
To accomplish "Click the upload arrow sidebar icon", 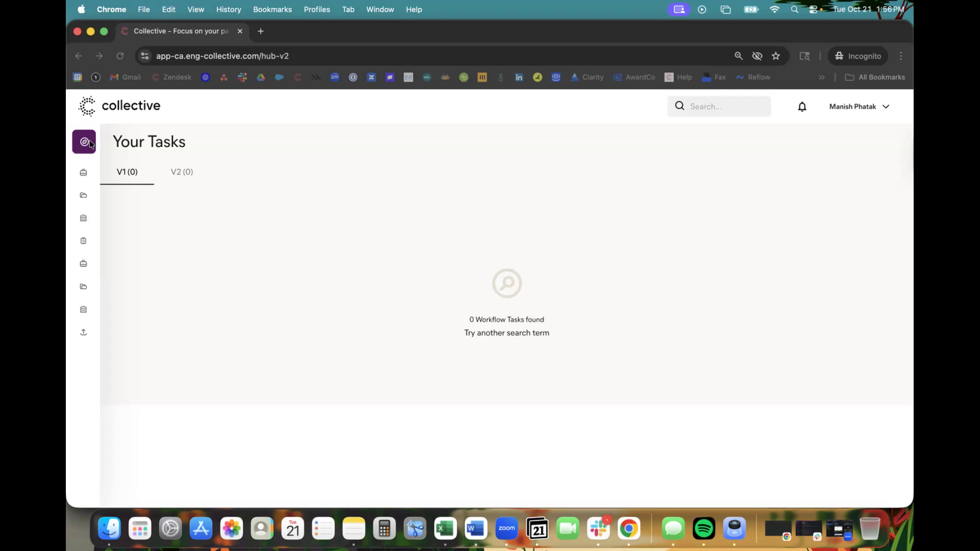I will (x=84, y=332).
